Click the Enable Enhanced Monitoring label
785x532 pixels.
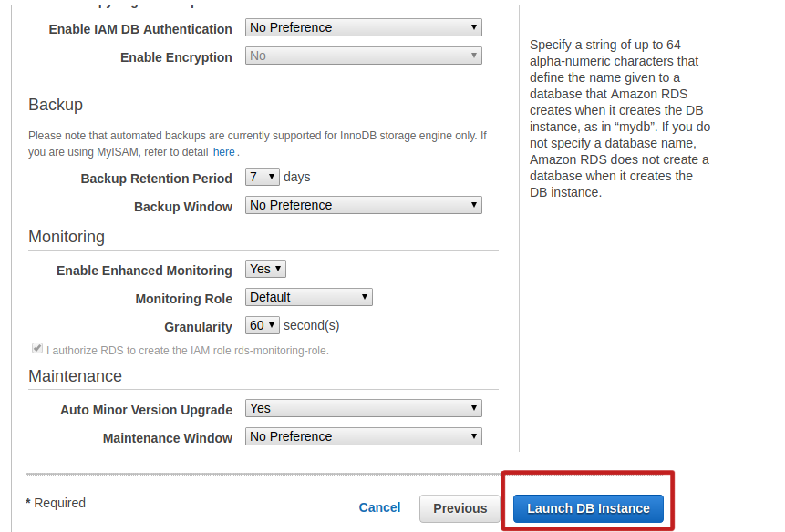pyautogui.click(x=144, y=271)
